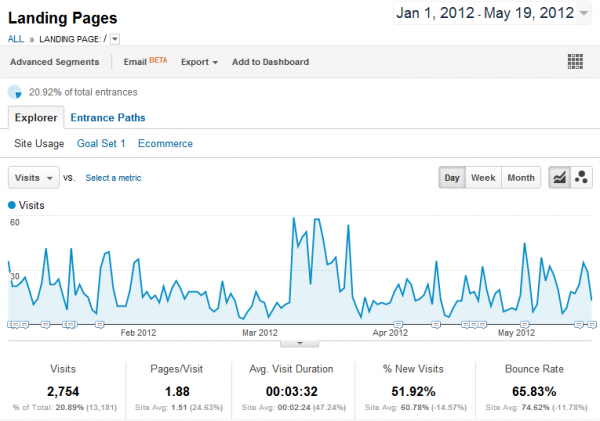Click Add to Dashboard
This screenshot has height=421, width=600.
click(x=270, y=62)
